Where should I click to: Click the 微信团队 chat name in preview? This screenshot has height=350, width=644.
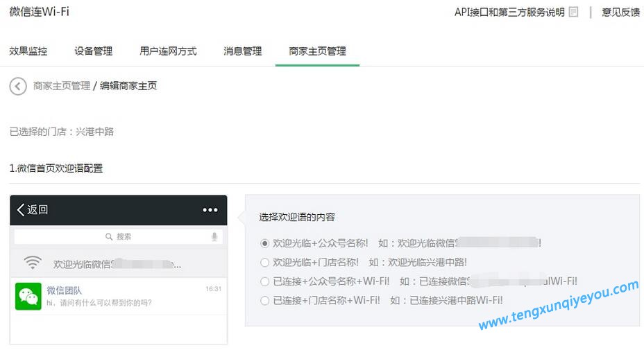pyautogui.click(x=64, y=290)
